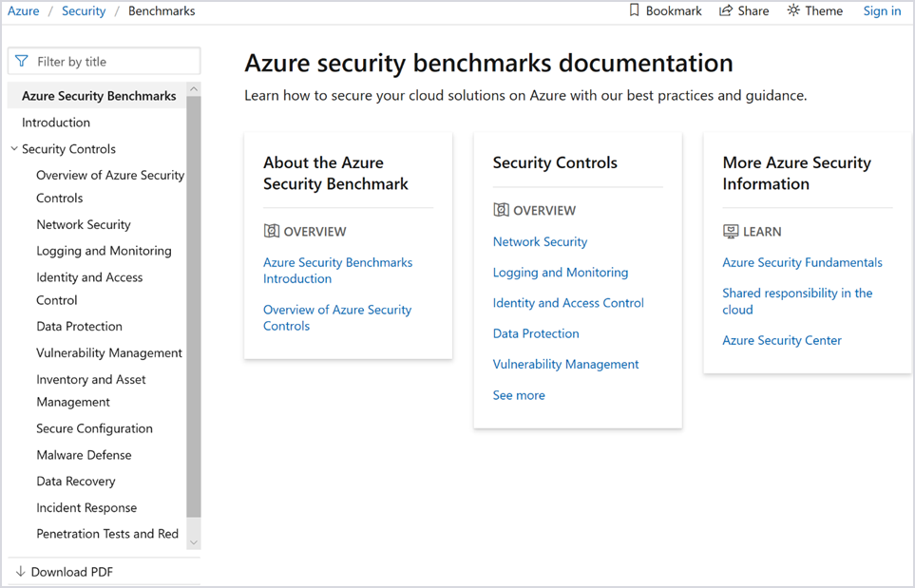Open the Shared responsibility in the cloud article

pyautogui.click(x=796, y=301)
